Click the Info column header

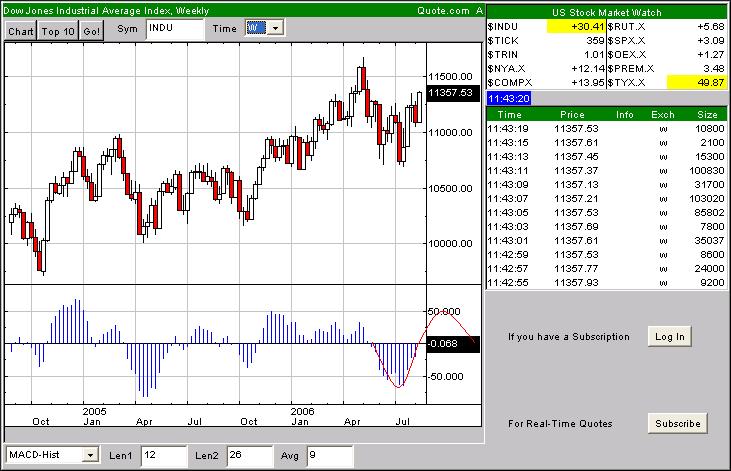pyautogui.click(x=624, y=115)
